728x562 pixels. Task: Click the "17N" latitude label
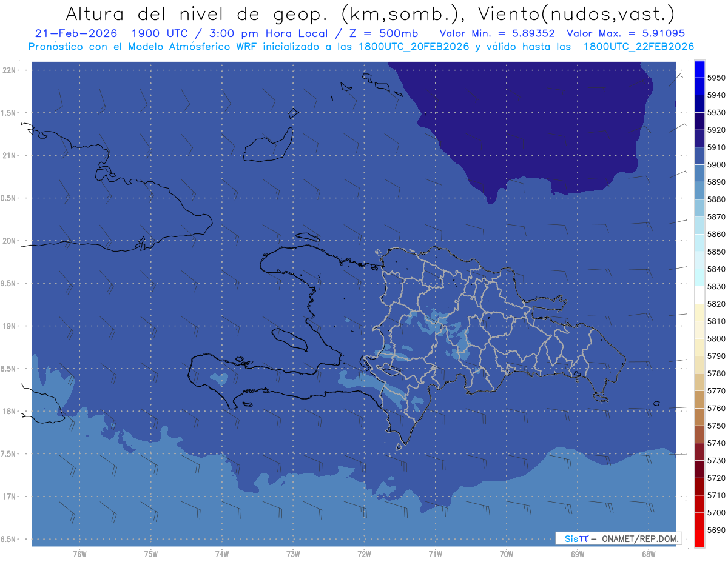[x=10, y=497]
